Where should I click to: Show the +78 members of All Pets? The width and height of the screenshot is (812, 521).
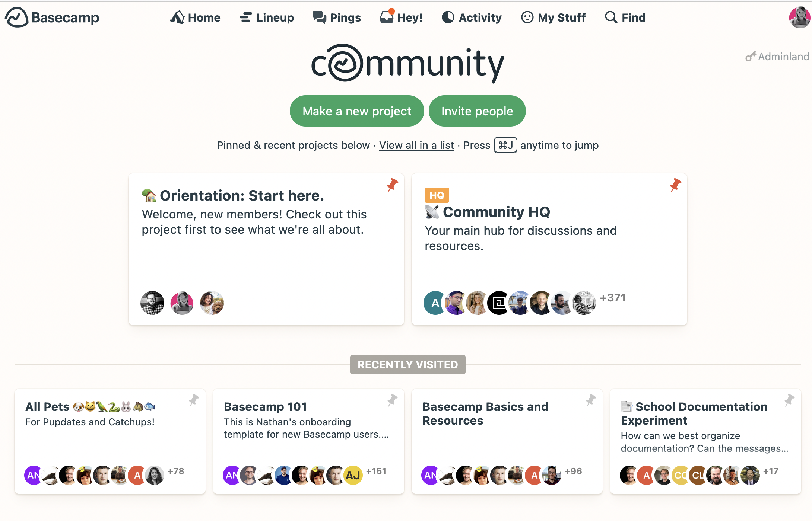pyautogui.click(x=176, y=471)
